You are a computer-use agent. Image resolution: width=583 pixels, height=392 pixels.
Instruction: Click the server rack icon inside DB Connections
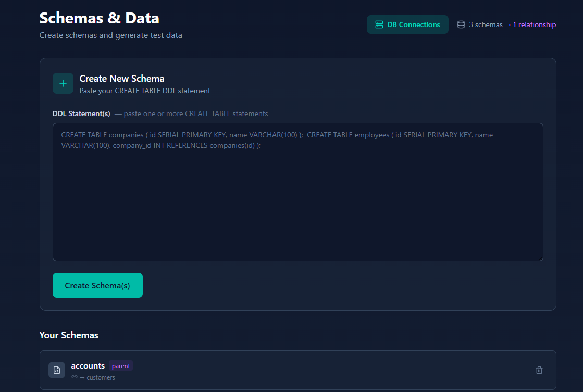point(380,24)
